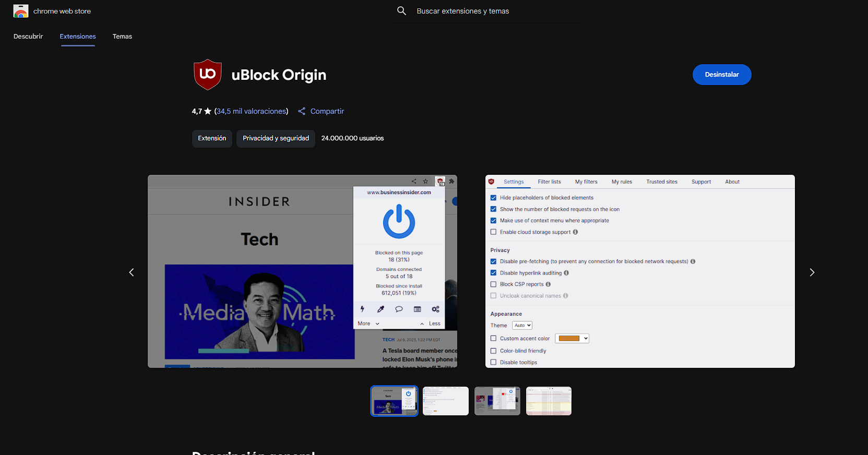Click the Buscar extensiones y temas field

tap(485, 11)
